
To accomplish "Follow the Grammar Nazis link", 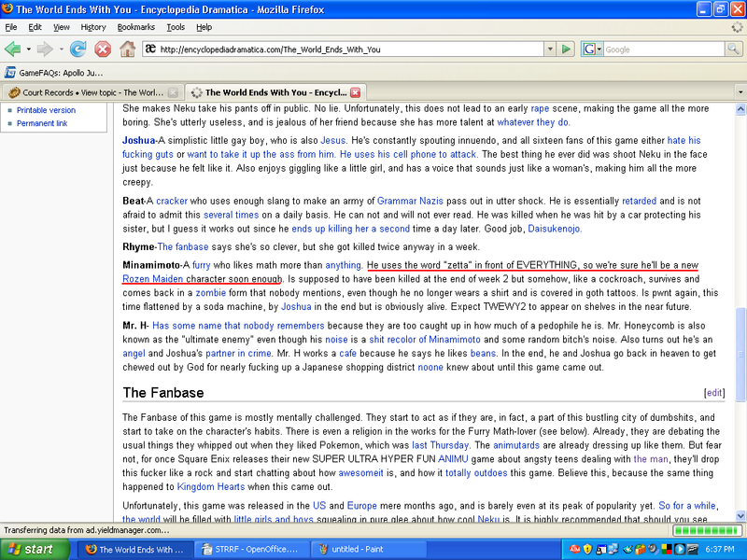I will point(410,201).
